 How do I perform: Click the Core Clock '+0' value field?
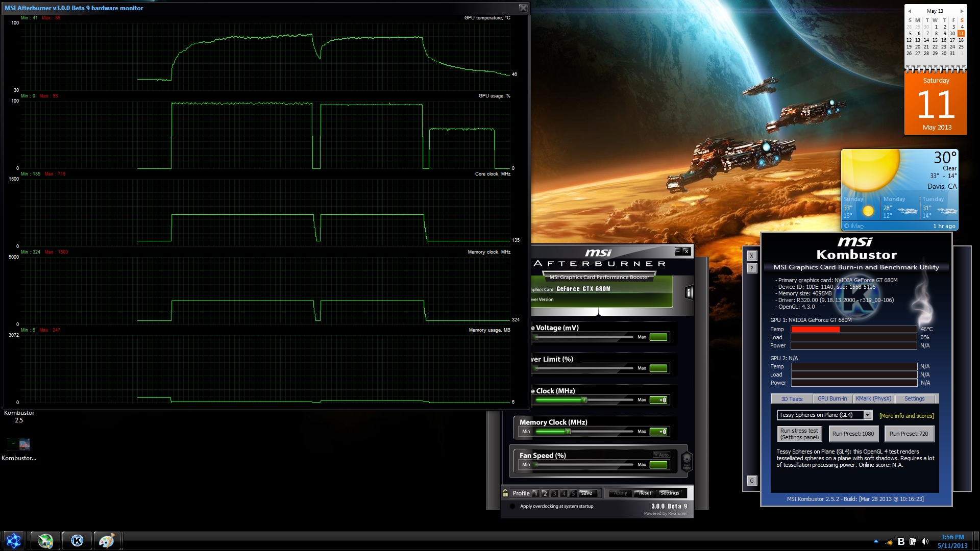click(x=658, y=400)
